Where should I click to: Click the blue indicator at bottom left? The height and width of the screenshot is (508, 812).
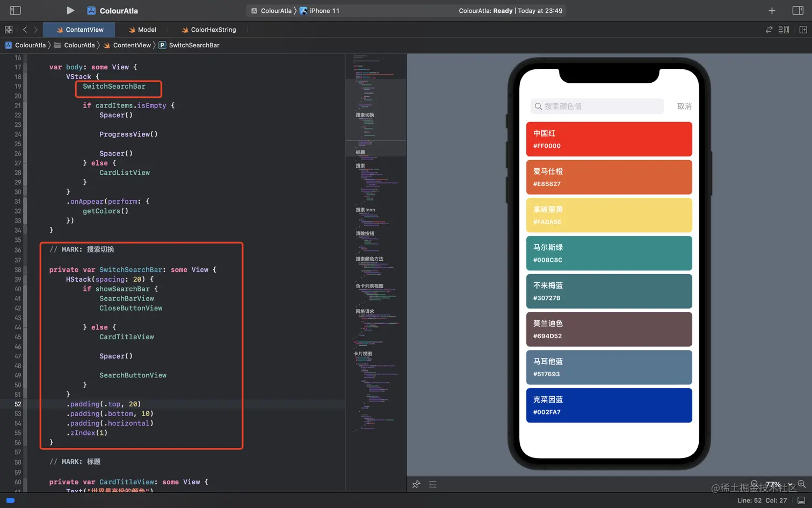coord(10,500)
